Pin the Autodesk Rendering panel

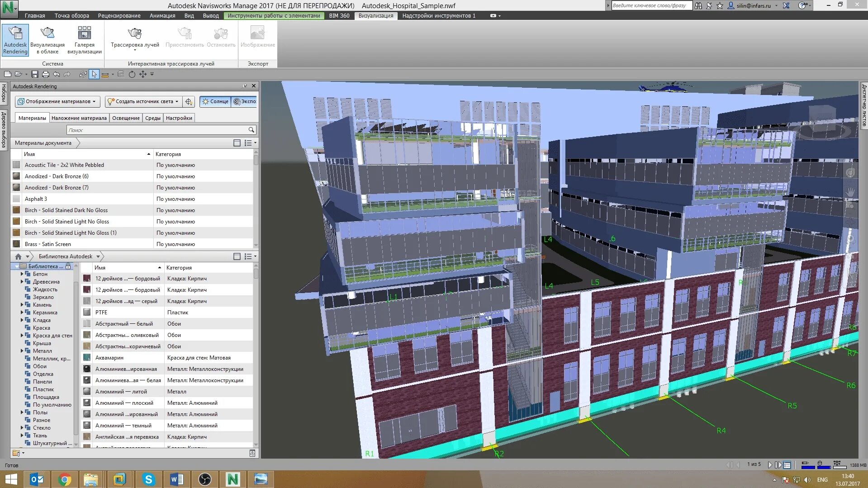245,86
